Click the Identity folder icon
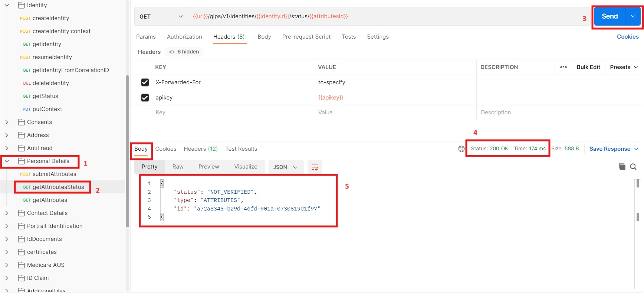 tap(22, 5)
